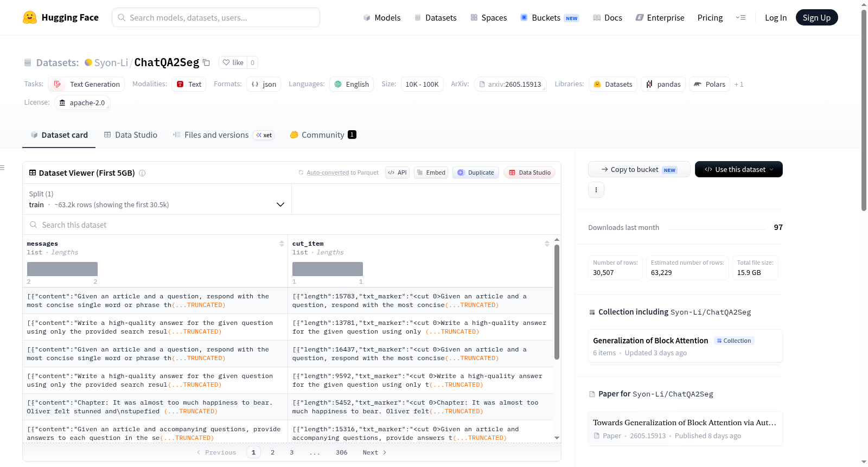Go to Models in navigation
The width and height of the screenshot is (868, 467).
click(382, 17)
